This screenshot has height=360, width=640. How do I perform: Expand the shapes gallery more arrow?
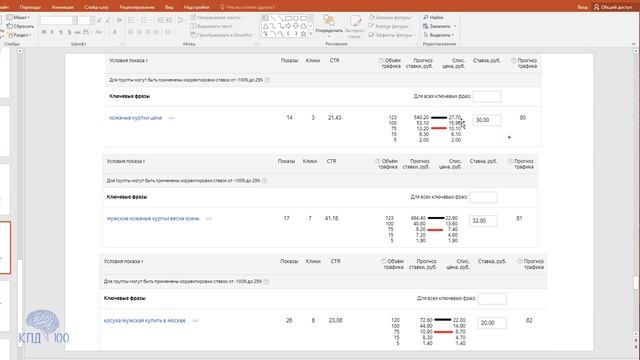pyautogui.click(x=311, y=34)
